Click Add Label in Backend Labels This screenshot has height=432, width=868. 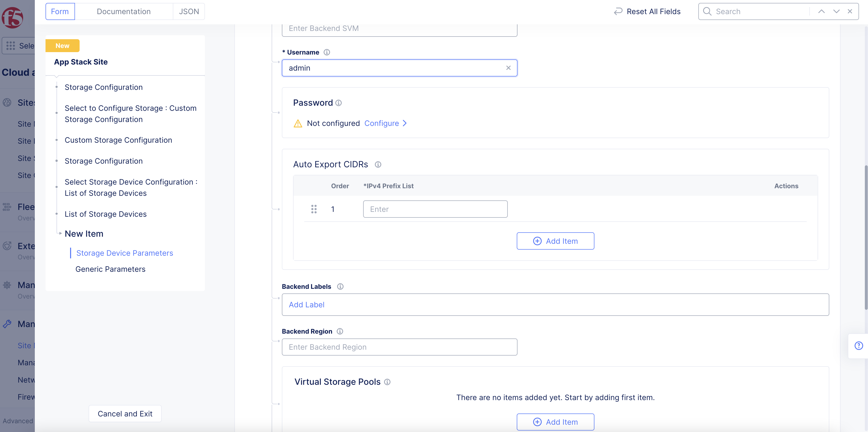[x=307, y=305]
